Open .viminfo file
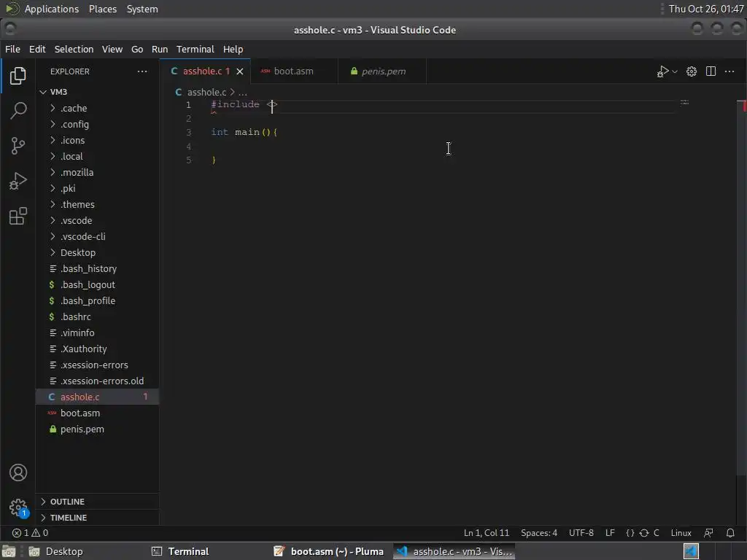Image resolution: width=747 pixels, height=560 pixels. click(x=97, y=332)
